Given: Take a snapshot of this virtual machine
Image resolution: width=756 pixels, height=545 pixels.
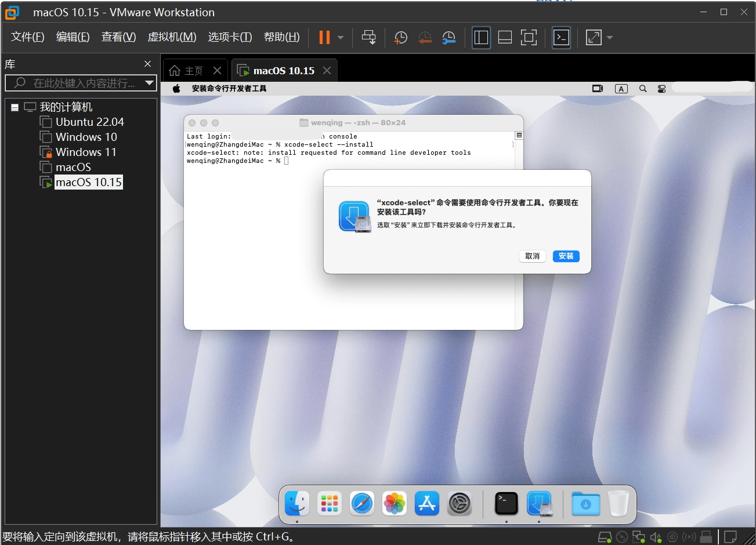Looking at the screenshot, I should point(400,38).
